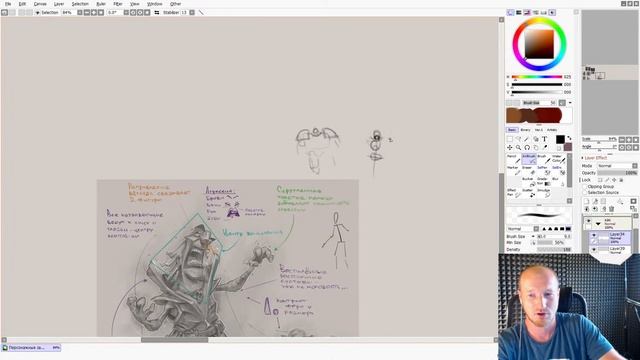This screenshot has width=640, height=360.
Task: Open the Brush Size multiplier dropdown
Action: click(x=533, y=236)
